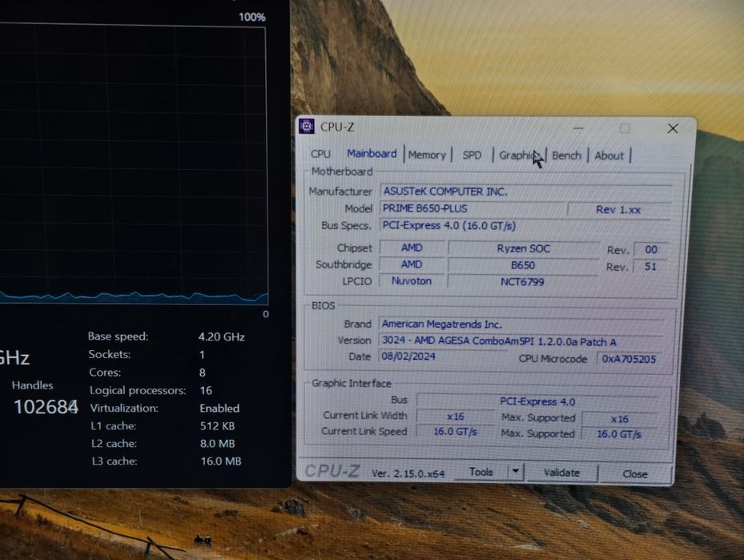744x560 pixels.
Task: Click the Sockets value 1 in Task Manager
Action: [x=202, y=355]
